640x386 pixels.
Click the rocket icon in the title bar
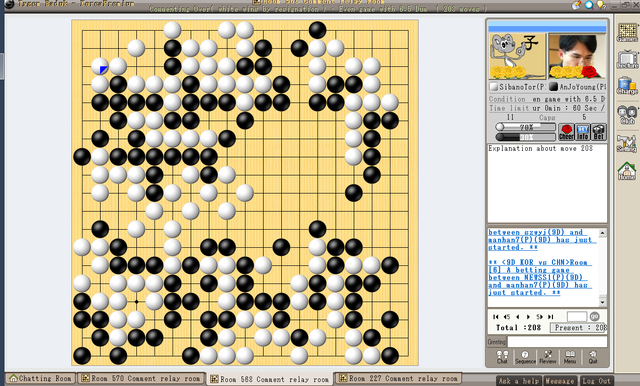coord(577,5)
